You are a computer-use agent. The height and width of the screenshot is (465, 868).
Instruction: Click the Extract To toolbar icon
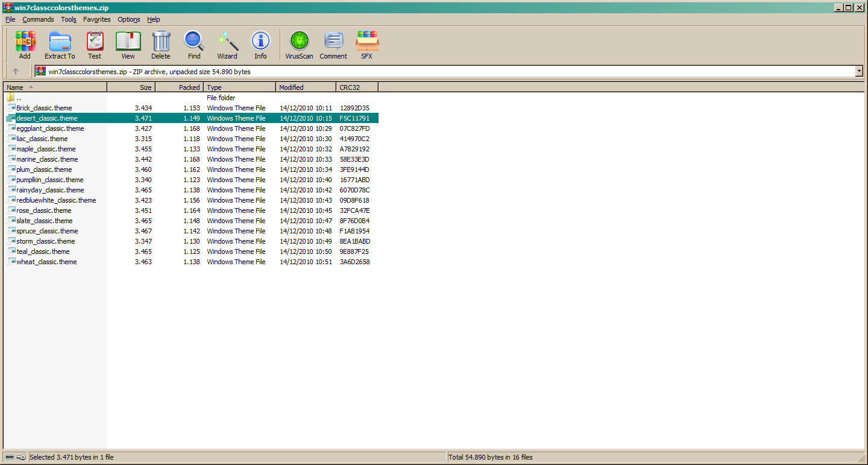(x=60, y=41)
